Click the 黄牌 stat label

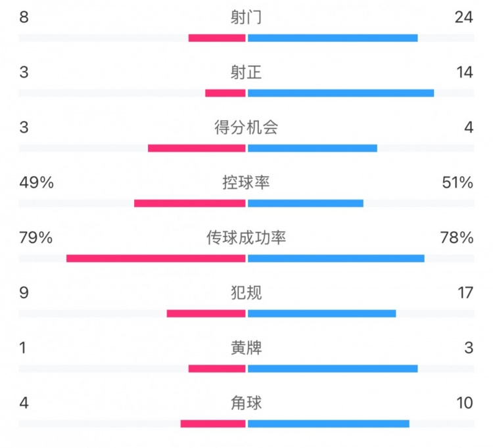(246, 348)
